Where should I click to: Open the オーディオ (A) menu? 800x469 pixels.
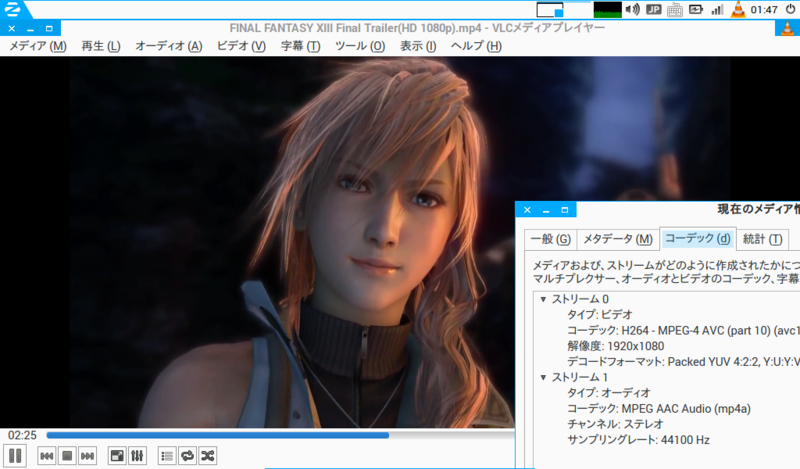(168, 46)
